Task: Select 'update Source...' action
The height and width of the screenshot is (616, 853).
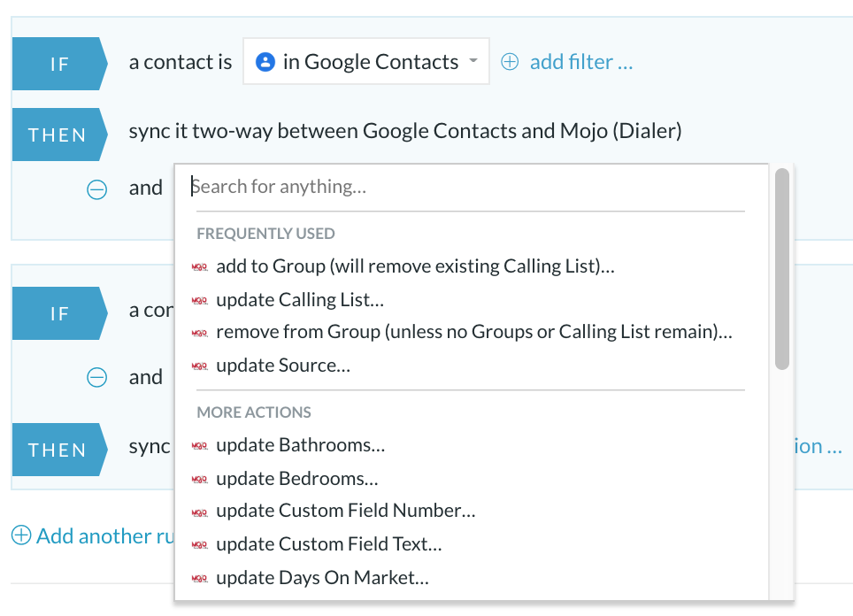Action: coord(283,366)
